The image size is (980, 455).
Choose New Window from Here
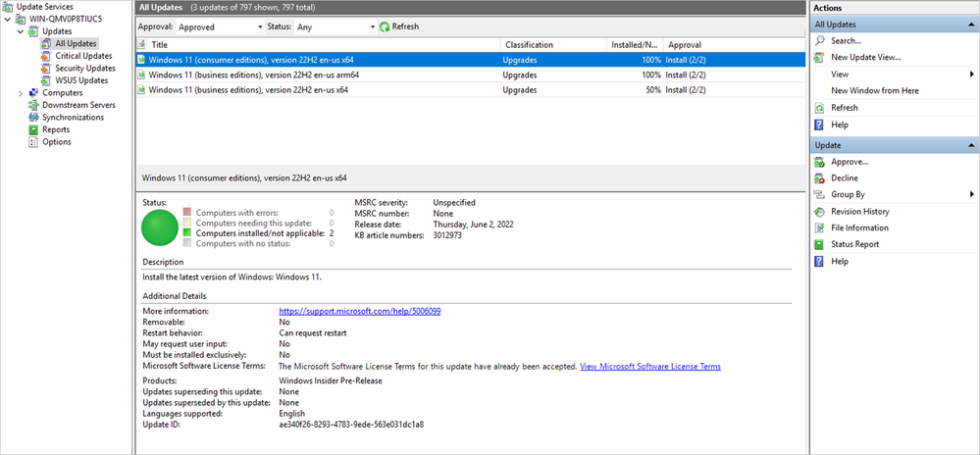click(x=875, y=90)
